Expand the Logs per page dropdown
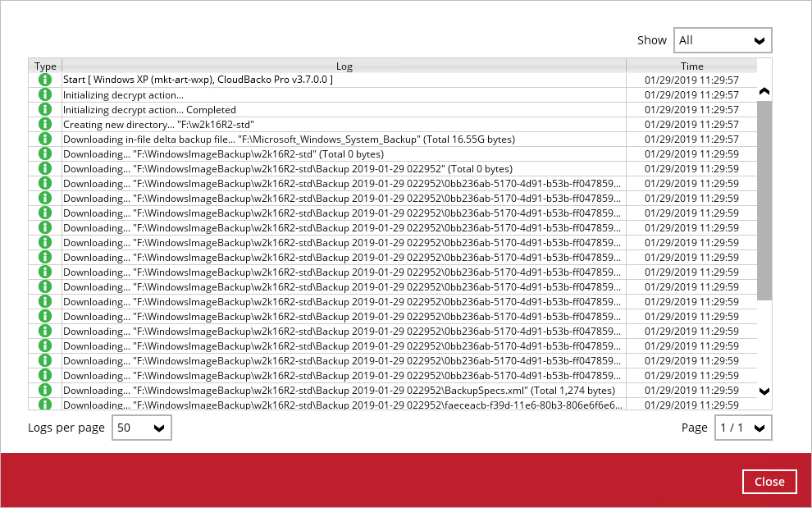The width and height of the screenshot is (812, 508). coord(141,428)
